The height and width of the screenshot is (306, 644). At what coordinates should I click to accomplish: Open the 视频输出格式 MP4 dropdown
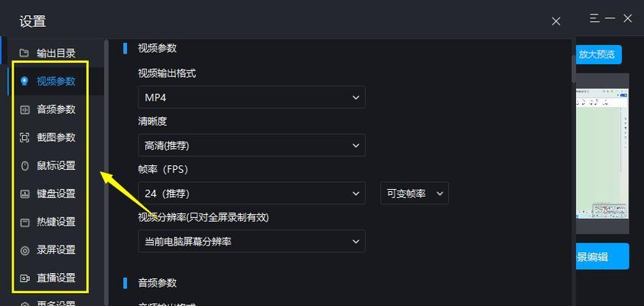point(252,97)
